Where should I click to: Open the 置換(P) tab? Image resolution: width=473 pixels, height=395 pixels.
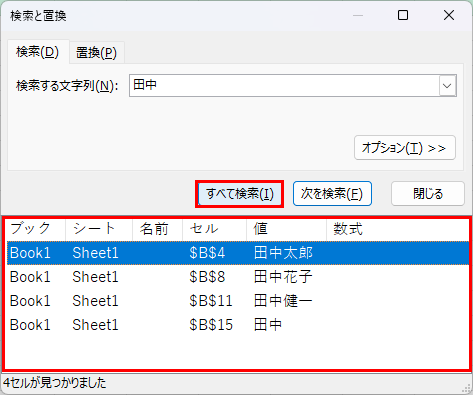click(x=96, y=53)
